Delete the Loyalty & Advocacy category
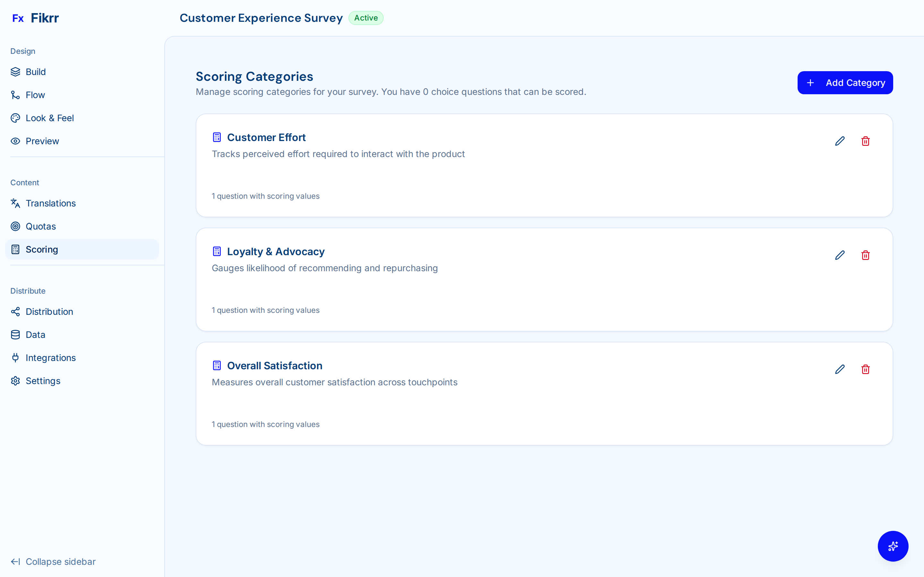Screen dimensions: 924x577 tap(866, 255)
